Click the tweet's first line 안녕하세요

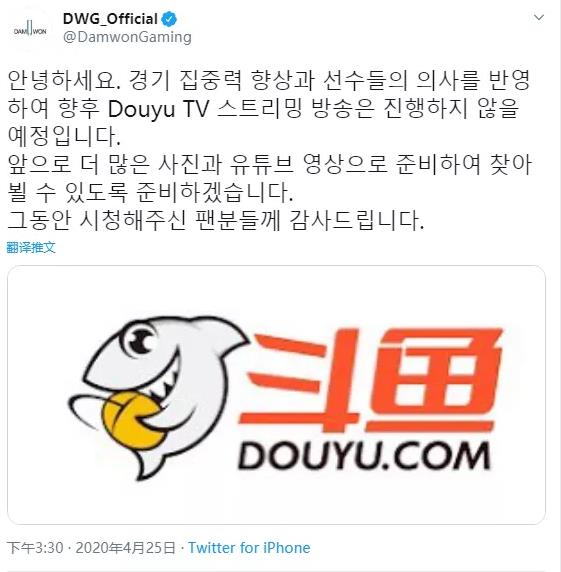[x=64, y=80]
